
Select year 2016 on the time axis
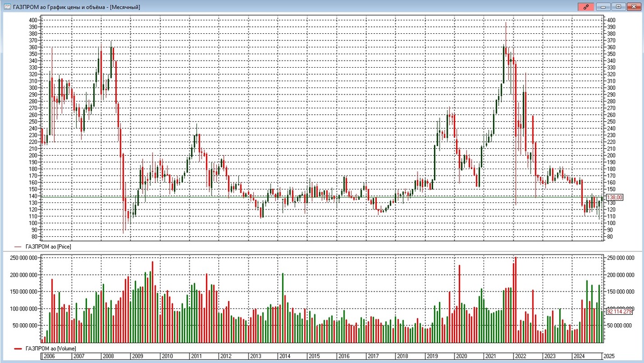pos(343,356)
